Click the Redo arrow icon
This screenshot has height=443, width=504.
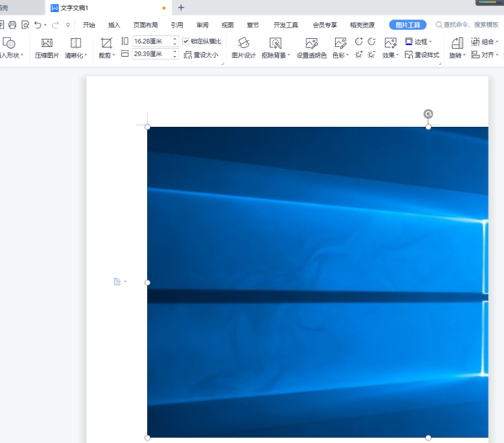click(x=55, y=25)
